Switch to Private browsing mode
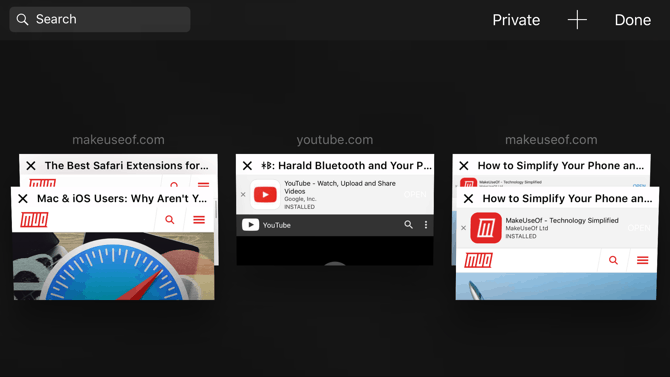The image size is (670, 377). 516,20
